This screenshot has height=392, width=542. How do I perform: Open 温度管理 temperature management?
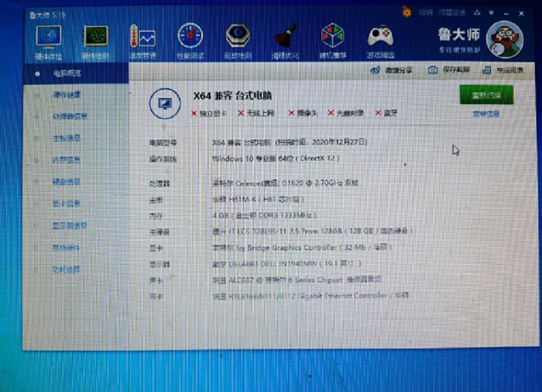pyautogui.click(x=143, y=42)
